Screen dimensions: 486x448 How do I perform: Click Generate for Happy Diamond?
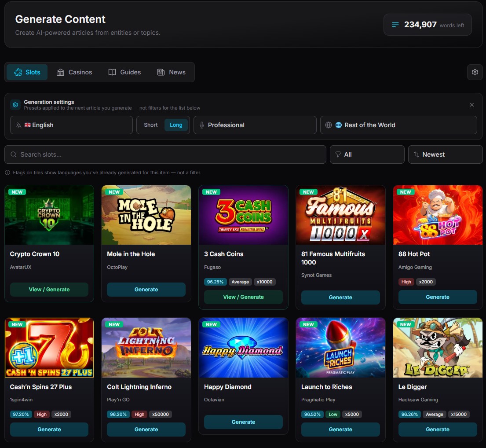click(x=243, y=422)
